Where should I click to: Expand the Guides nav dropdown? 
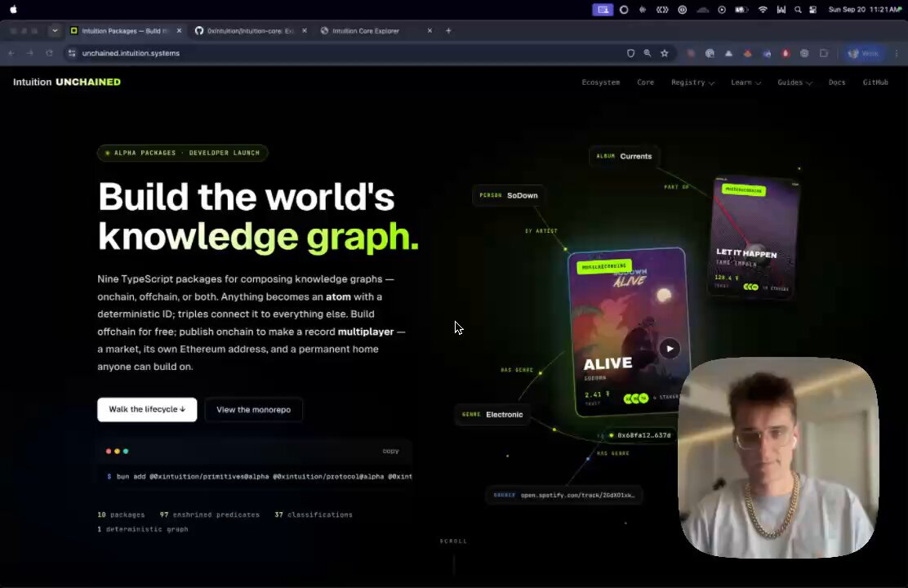[794, 82]
